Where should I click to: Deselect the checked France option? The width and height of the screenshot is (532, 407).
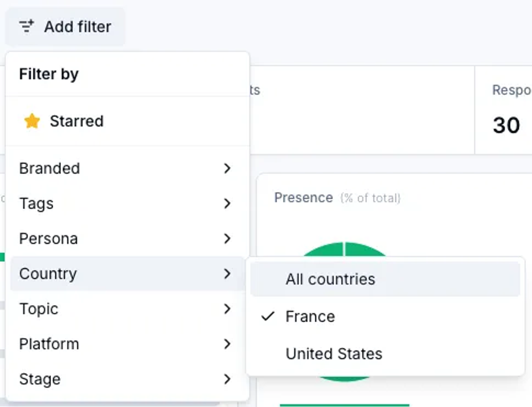tap(385, 317)
